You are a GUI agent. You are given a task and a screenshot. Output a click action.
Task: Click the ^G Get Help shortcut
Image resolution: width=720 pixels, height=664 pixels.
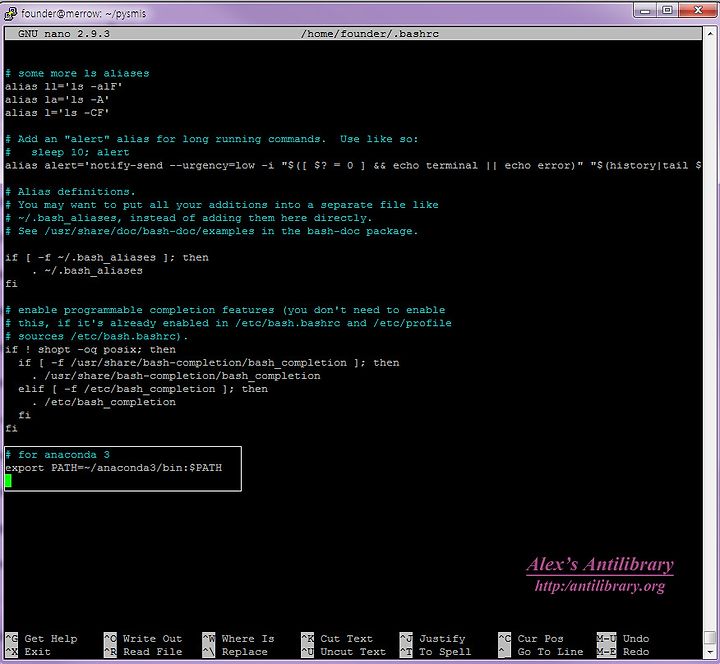[41, 639]
